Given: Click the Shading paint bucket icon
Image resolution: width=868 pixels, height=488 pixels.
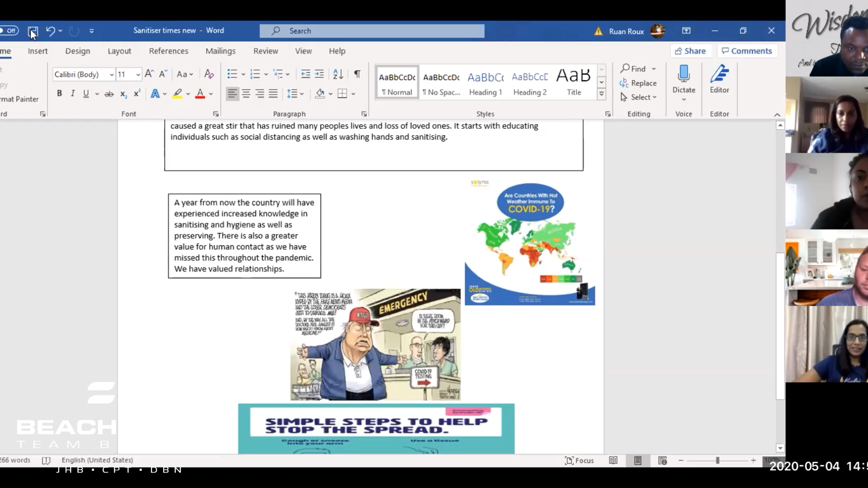Looking at the screenshot, I should point(320,94).
